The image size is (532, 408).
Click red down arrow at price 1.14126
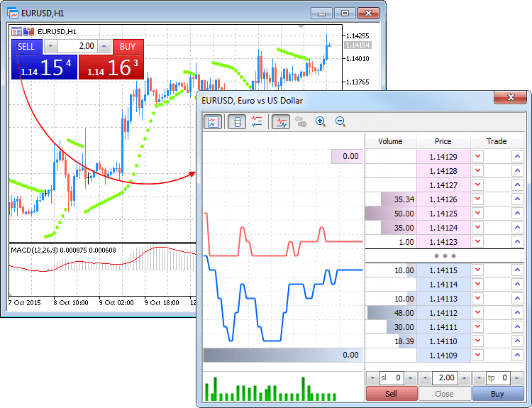click(x=477, y=199)
